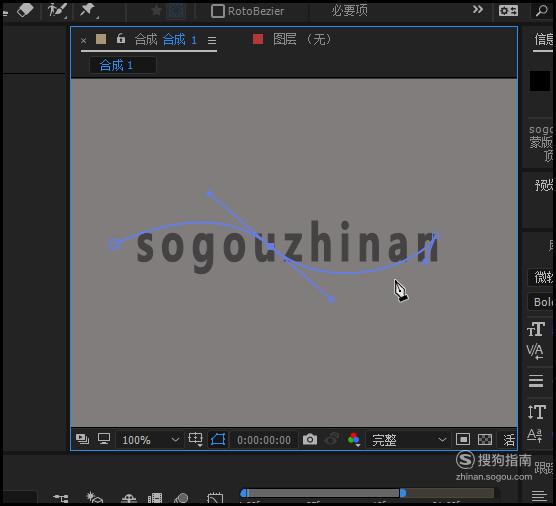Enable the RotoBezier checkbox
The width and height of the screenshot is (556, 506).
point(218,11)
